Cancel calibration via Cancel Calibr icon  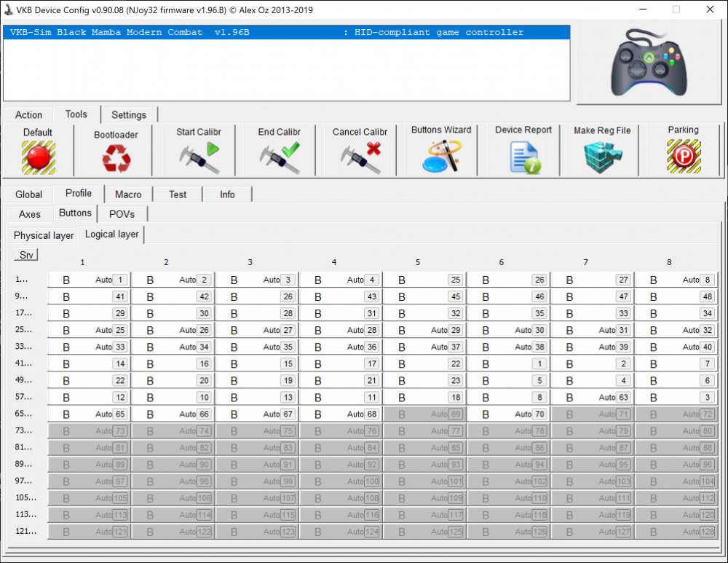[x=360, y=157]
